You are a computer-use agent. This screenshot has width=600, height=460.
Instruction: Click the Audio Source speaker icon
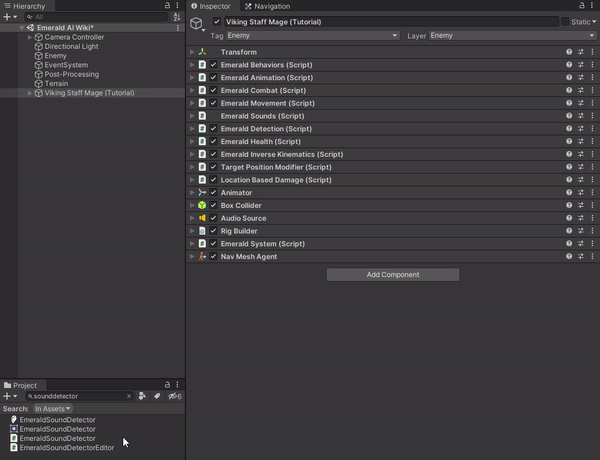pyautogui.click(x=202, y=219)
